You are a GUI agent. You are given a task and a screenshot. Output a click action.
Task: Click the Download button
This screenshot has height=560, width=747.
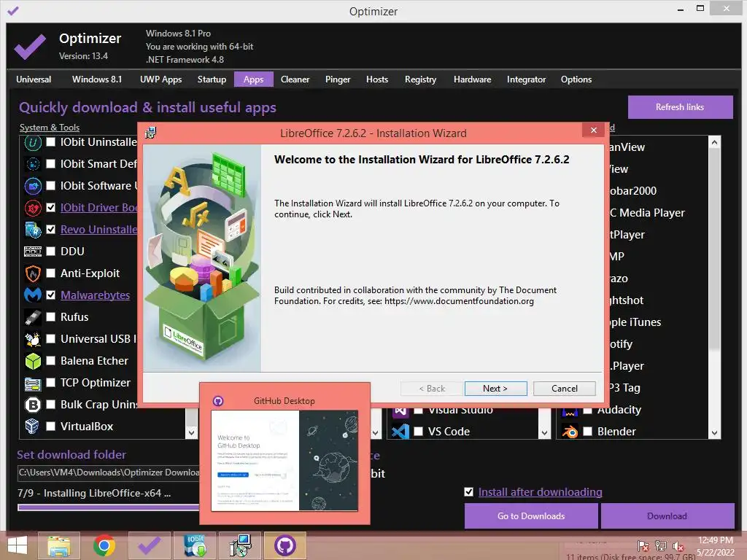pyautogui.click(x=667, y=516)
